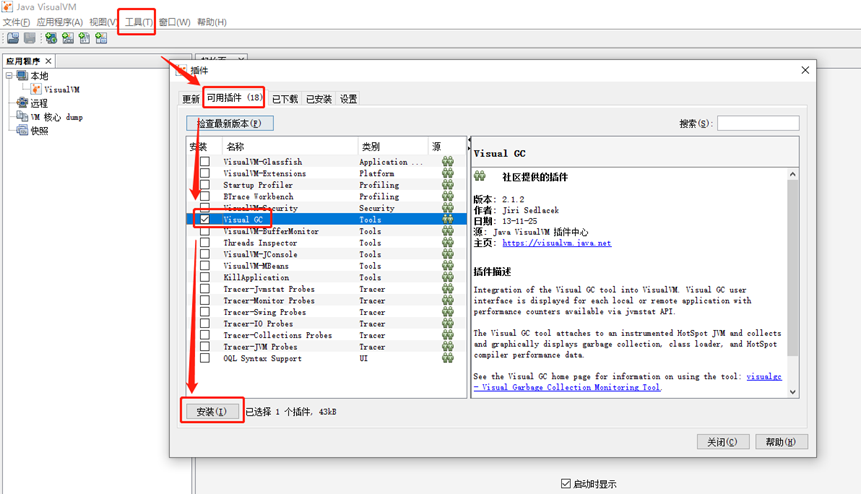Screen dimensions: 861x494
Task: Open the 应用程序(A) menu
Action: [59, 22]
